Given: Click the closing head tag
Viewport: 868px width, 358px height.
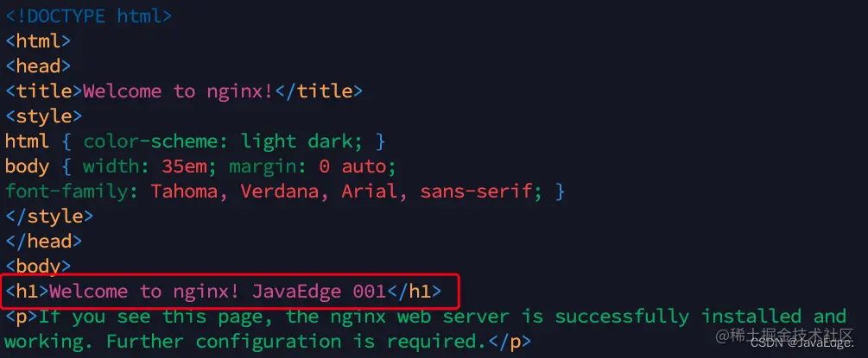Looking at the screenshot, I should (x=44, y=242).
